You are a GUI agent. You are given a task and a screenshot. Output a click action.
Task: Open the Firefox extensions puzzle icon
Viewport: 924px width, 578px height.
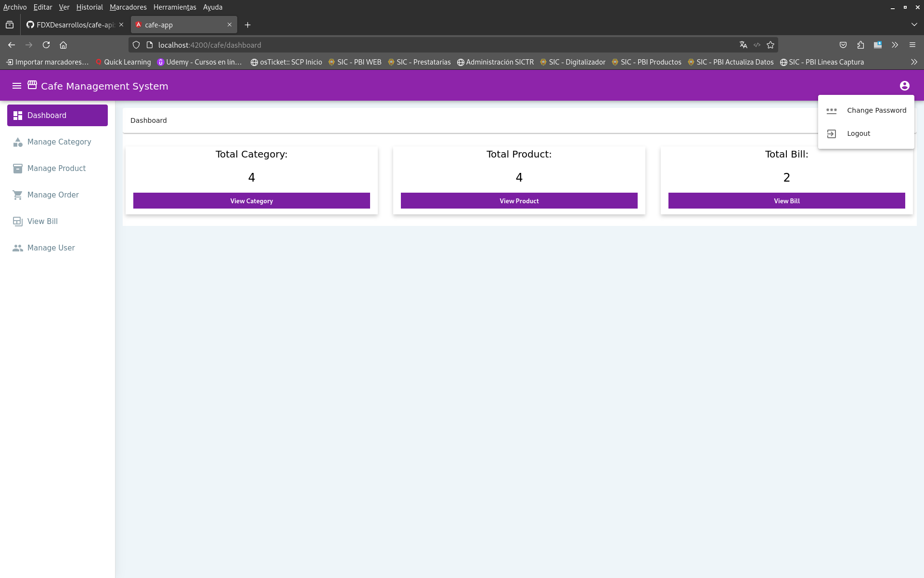pos(860,45)
